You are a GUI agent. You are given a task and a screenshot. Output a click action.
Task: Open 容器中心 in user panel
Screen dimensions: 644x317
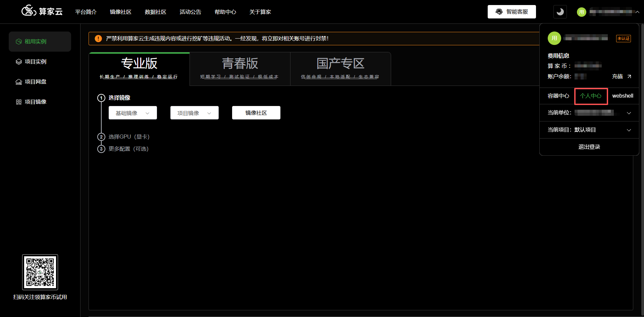coord(558,96)
